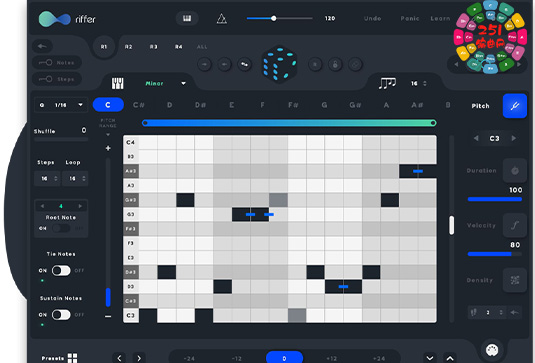This screenshot has height=363, width=535.
Task: Select root key G
Action: click(x=324, y=105)
